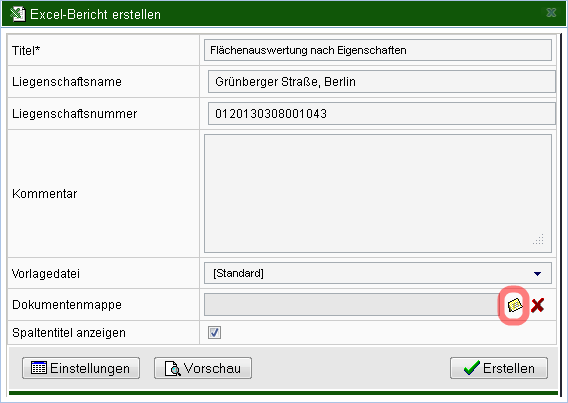
Task: Expand the Vorlagedatei dropdown arrow
Action: (538, 273)
